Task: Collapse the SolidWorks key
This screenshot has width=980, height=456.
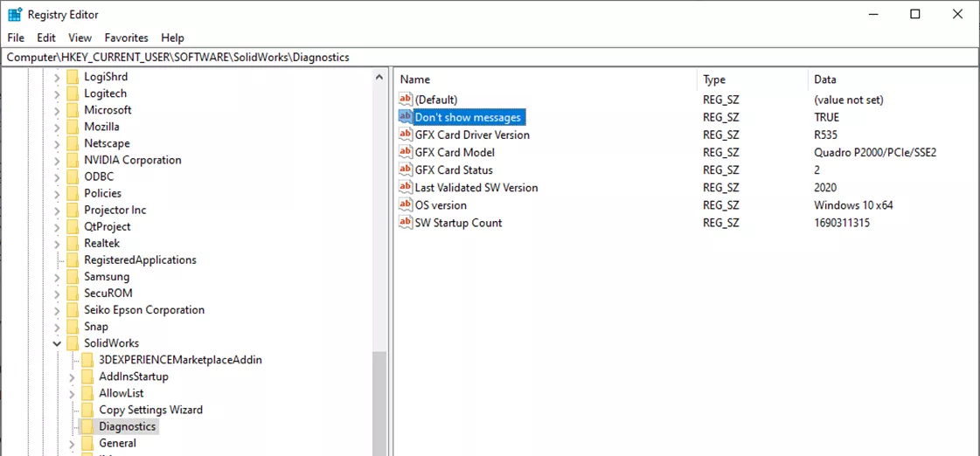Action: coord(57,343)
